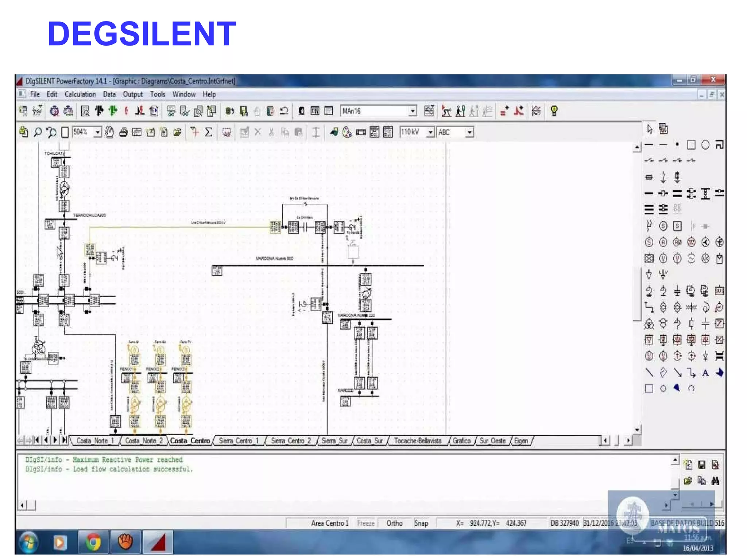747x560 pixels.
Task: Toggle Snap mode in status bar
Action: coord(421,523)
